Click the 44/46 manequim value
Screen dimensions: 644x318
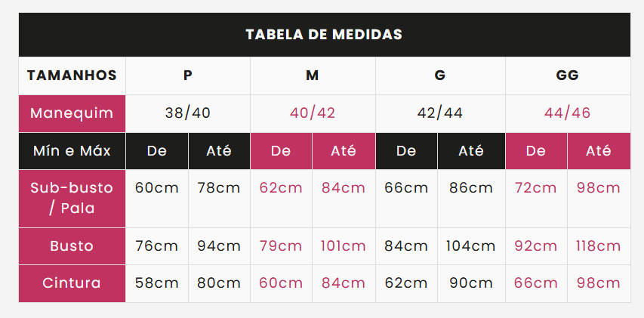[x=568, y=113]
